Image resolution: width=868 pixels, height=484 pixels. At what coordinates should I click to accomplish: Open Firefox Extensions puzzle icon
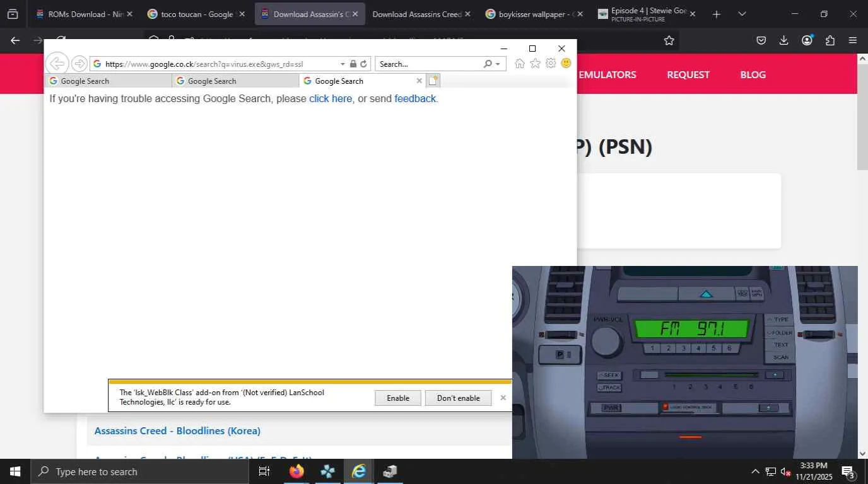[x=830, y=40]
